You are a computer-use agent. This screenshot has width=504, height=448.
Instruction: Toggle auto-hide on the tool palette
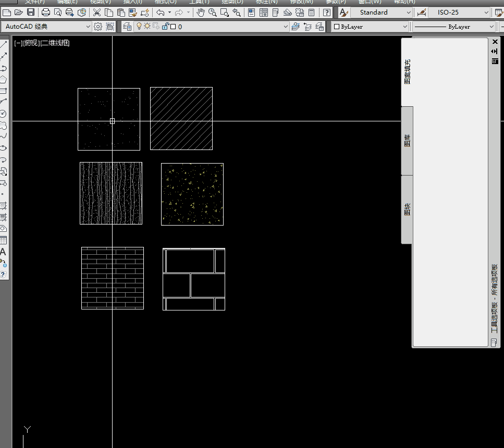click(x=495, y=51)
